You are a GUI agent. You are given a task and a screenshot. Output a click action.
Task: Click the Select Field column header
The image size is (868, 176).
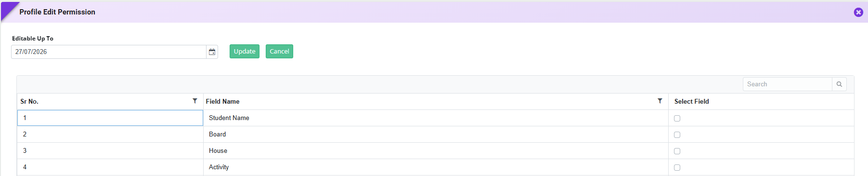(x=691, y=101)
